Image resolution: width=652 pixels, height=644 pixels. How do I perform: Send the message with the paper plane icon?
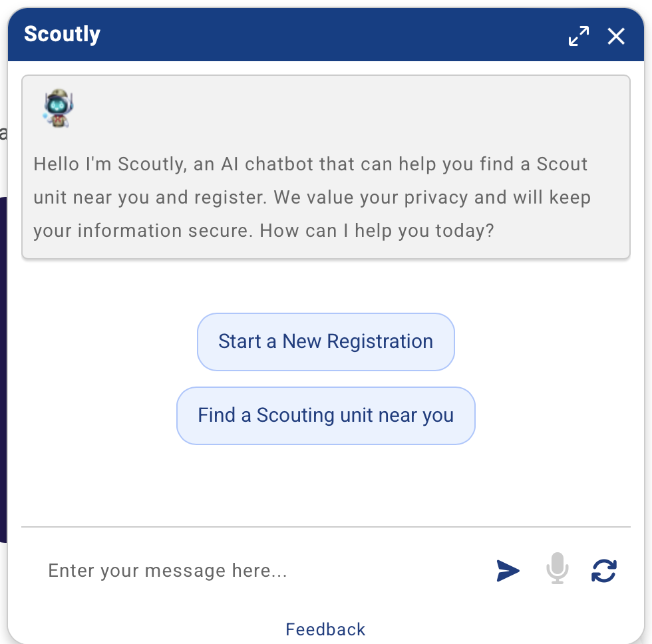click(x=508, y=570)
